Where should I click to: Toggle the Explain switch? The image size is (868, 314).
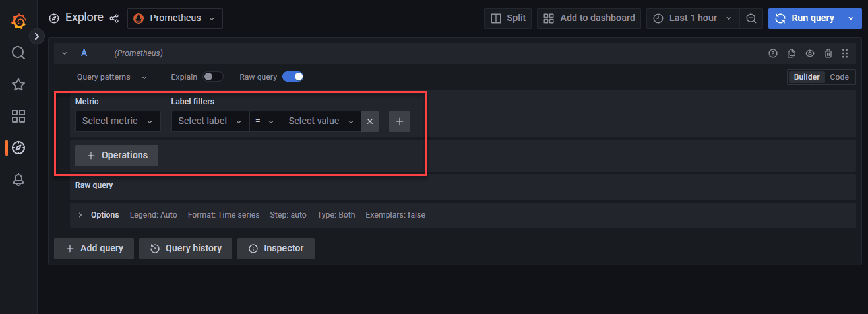pyautogui.click(x=213, y=77)
